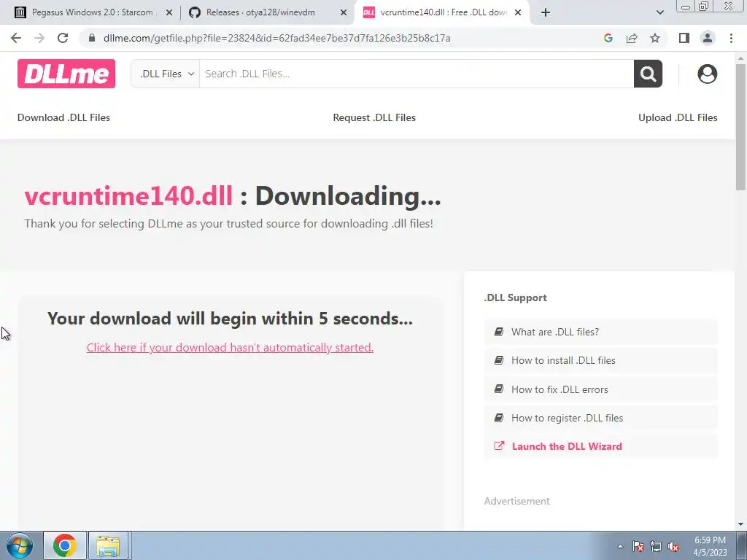
Task: Open What are .DLL files? article
Action: (601, 332)
